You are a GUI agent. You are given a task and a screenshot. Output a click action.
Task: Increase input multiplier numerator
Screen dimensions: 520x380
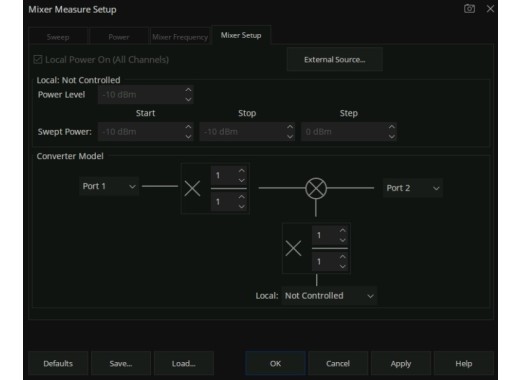pyautogui.click(x=242, y=171)
